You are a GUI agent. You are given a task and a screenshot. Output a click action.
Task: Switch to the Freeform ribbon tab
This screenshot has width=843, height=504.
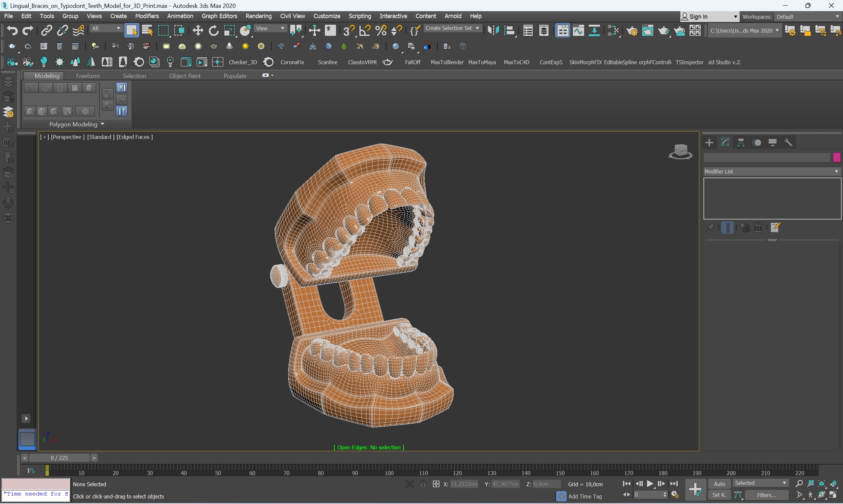click(x=88, y=76)
